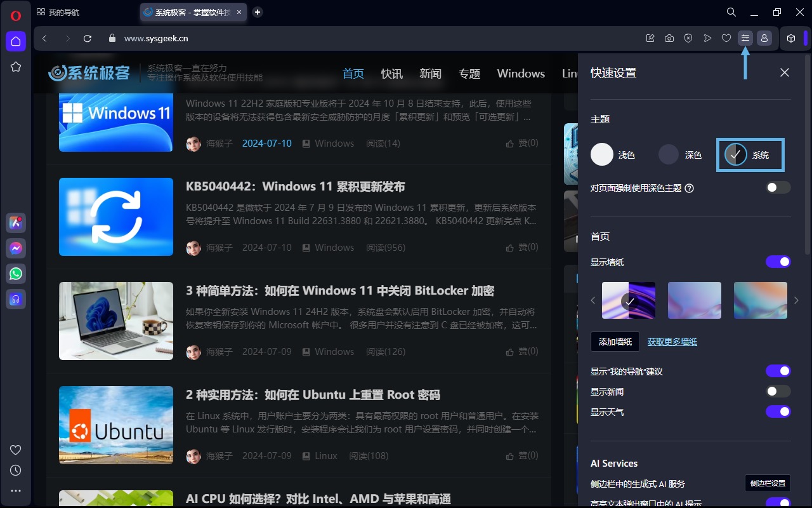Show next wallpapers with right chevron
812x508 pixels.
point(797,300)
